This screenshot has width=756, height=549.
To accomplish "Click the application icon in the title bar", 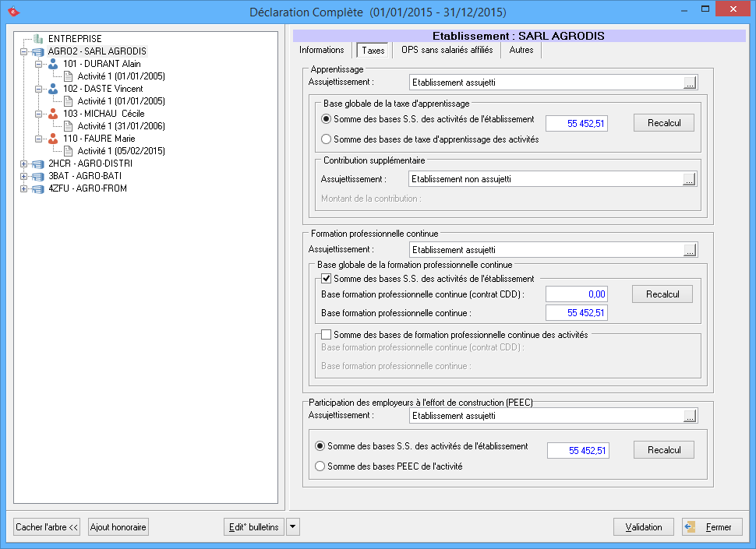I will [12, 12].
